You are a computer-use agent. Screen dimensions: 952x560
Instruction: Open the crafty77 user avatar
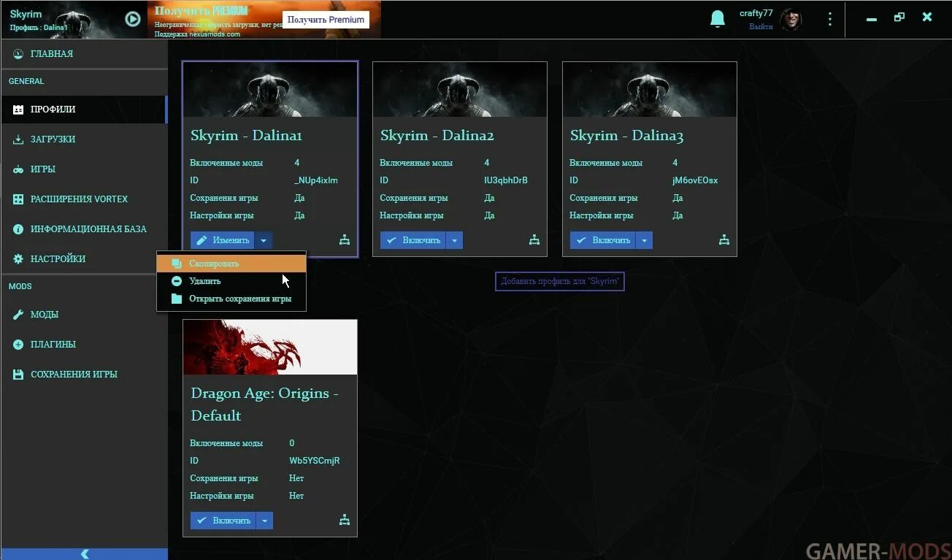[x=791, y=20]
